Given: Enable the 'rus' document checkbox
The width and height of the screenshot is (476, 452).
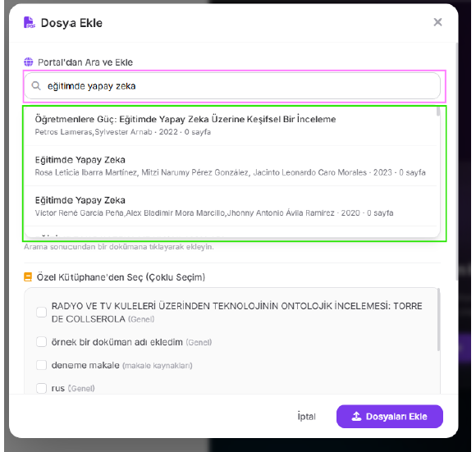Looking at the screenshot, I should (41, 388).
